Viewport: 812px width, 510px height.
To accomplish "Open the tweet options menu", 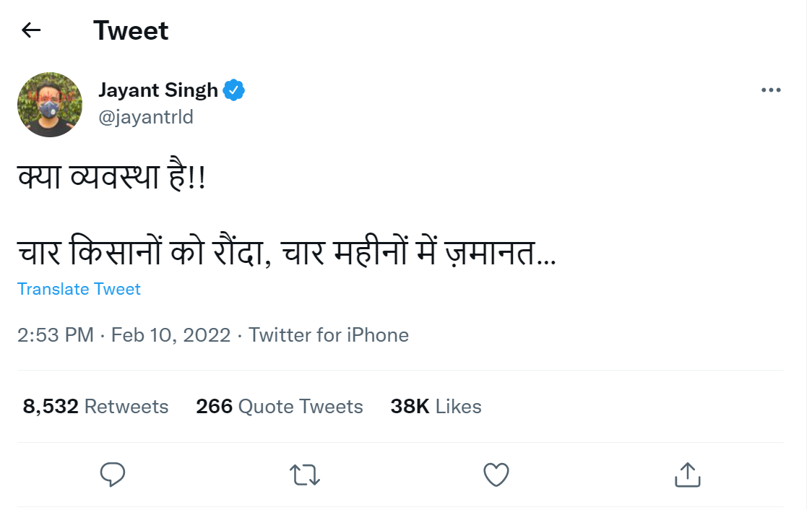I will pyautogui.click(x=771, y=89).
